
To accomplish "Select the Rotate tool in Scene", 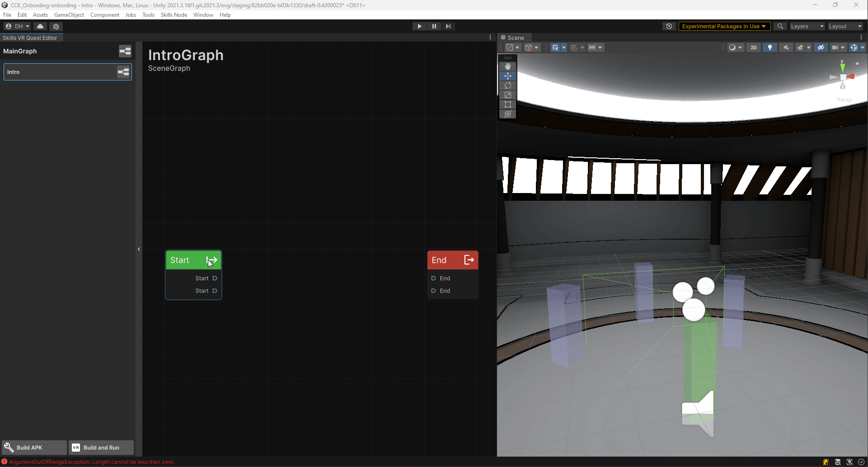I will pyautogui.click(x=508, y=85).
